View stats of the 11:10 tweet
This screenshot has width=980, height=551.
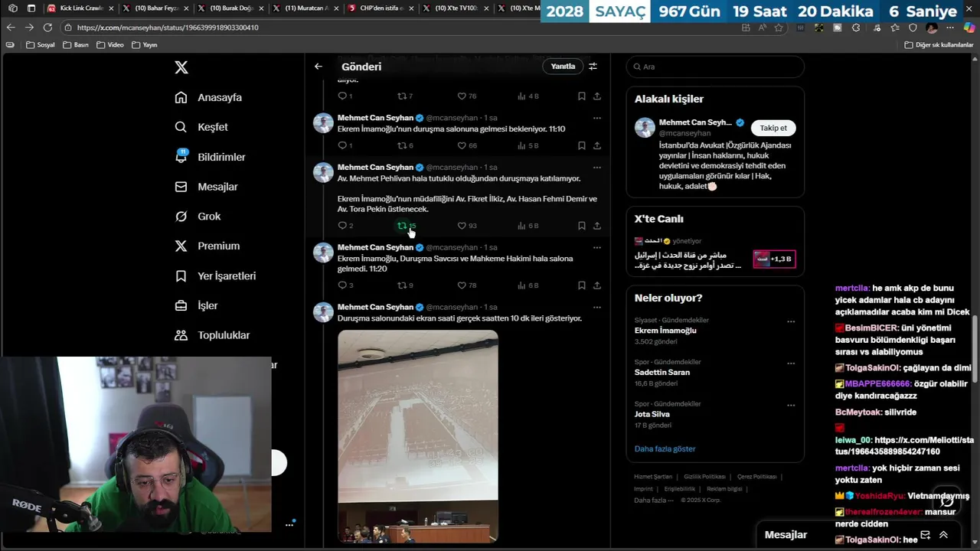(528, 145)
